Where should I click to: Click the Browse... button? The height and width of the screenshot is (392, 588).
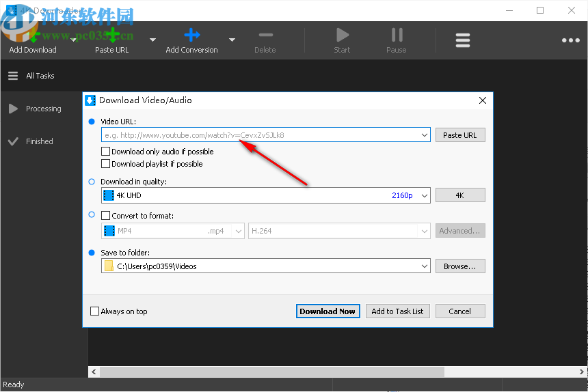point(460,266)
